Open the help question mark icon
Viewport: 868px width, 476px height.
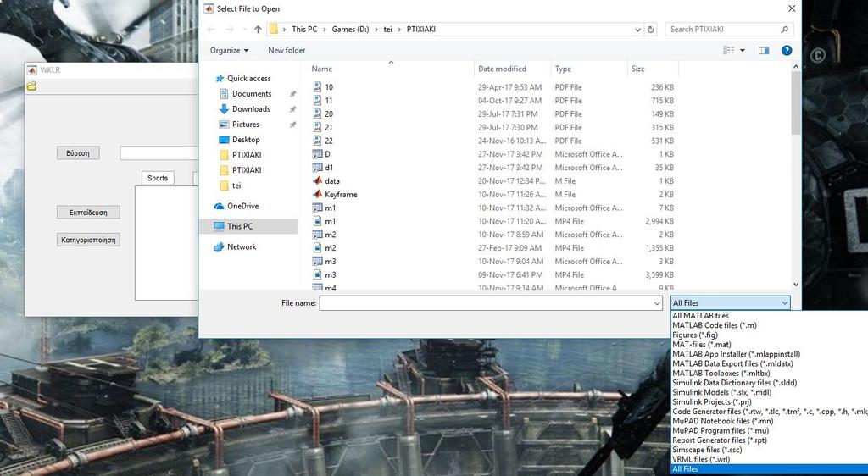787,50
